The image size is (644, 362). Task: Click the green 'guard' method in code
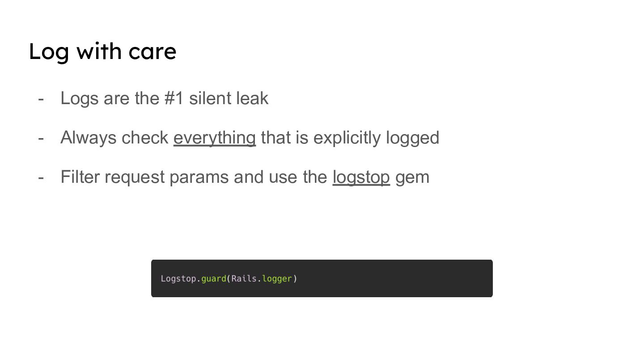[x=213, y=279]
